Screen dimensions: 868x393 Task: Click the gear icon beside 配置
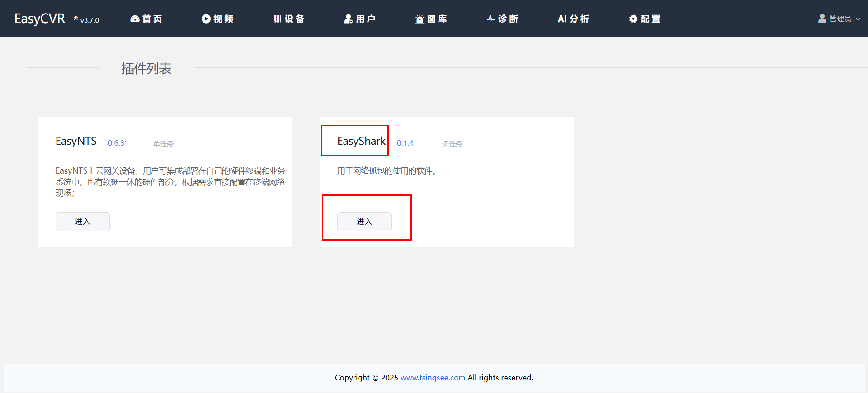633,19
